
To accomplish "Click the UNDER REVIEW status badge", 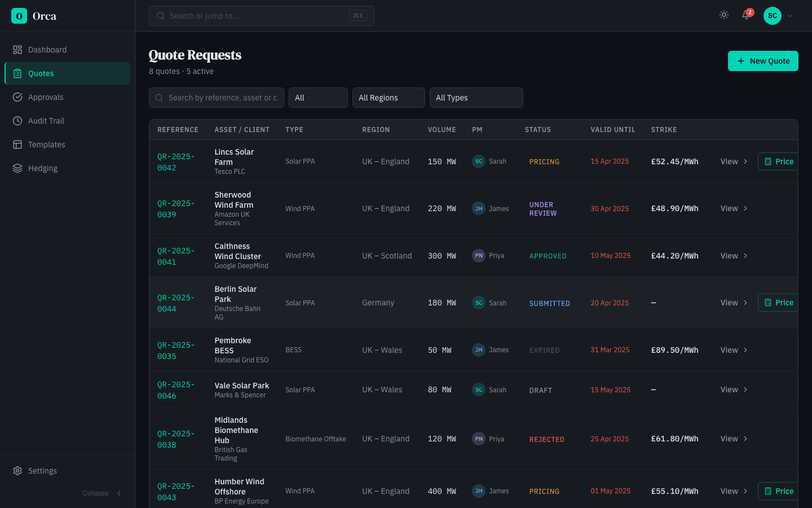I will (543, 209).
